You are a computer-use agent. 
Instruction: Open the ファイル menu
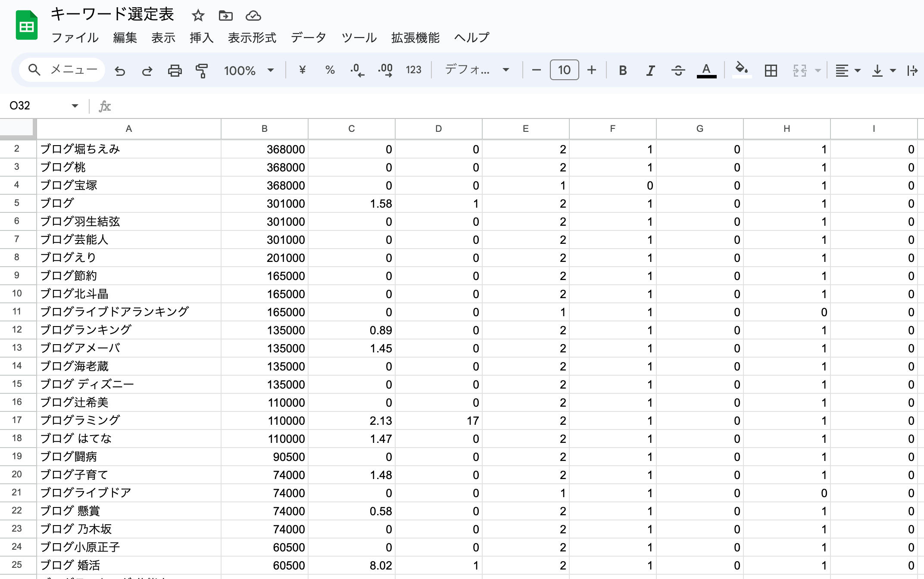tap(75, 38)
